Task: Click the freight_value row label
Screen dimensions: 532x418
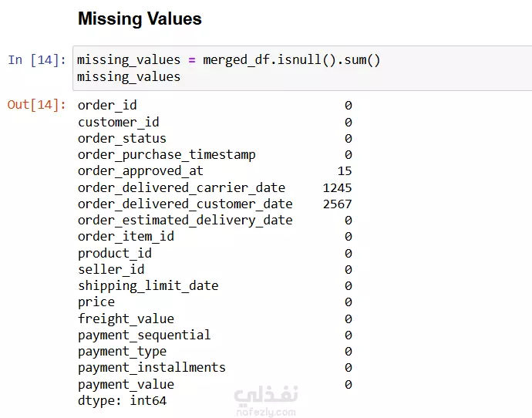Action: pos(126,319)
